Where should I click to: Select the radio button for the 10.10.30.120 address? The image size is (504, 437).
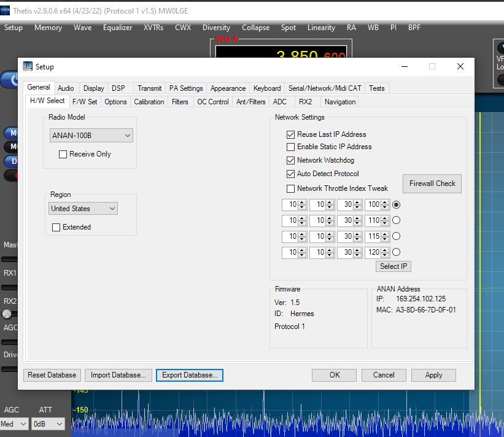[397, 252]
